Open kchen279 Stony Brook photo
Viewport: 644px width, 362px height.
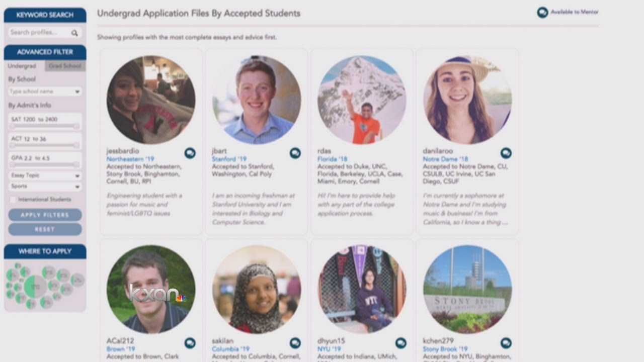(467, 289)
